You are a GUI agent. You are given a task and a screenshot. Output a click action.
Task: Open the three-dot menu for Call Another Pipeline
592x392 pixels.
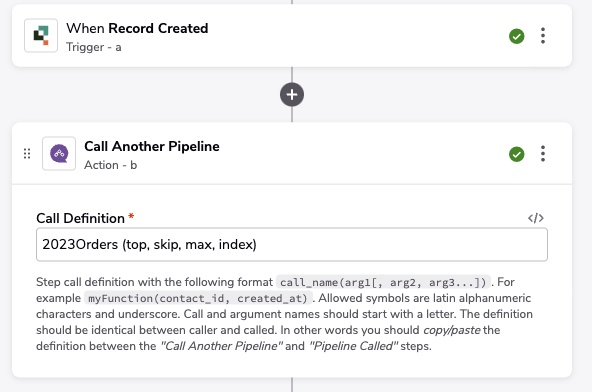(x=543, y=154)
